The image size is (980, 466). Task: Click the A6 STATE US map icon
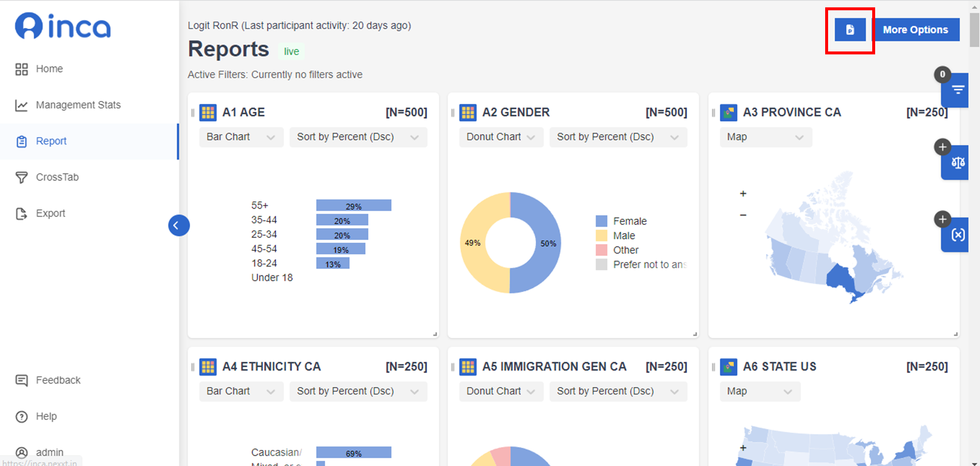click(x=729, y=367)
